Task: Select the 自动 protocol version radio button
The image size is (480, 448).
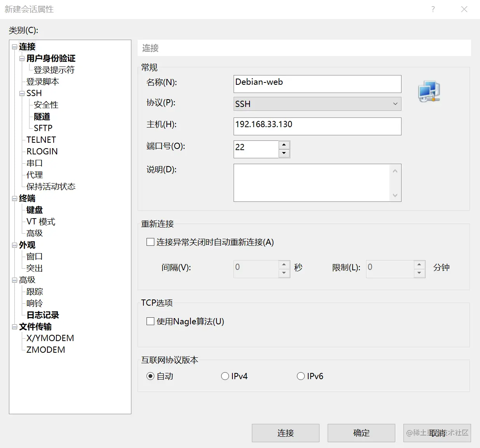Action: pyautogui.click(x=150, y=376)
